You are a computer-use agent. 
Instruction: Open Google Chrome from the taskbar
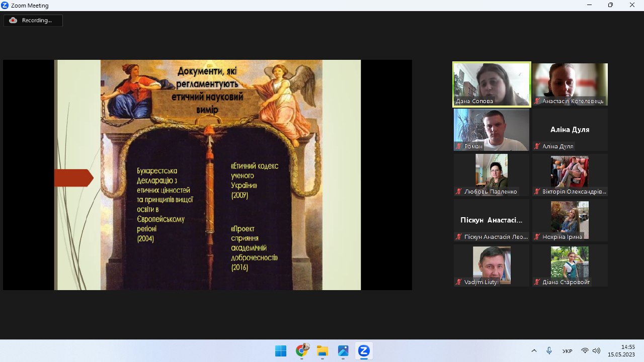[x=302, y=351]
